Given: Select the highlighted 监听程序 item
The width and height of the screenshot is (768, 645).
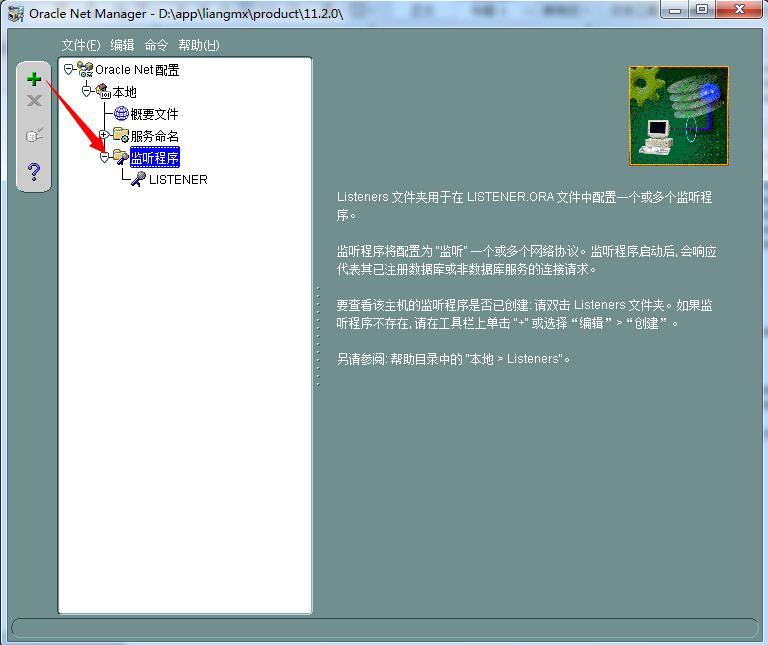Looking at the screenshot, I should pos(155,157).
